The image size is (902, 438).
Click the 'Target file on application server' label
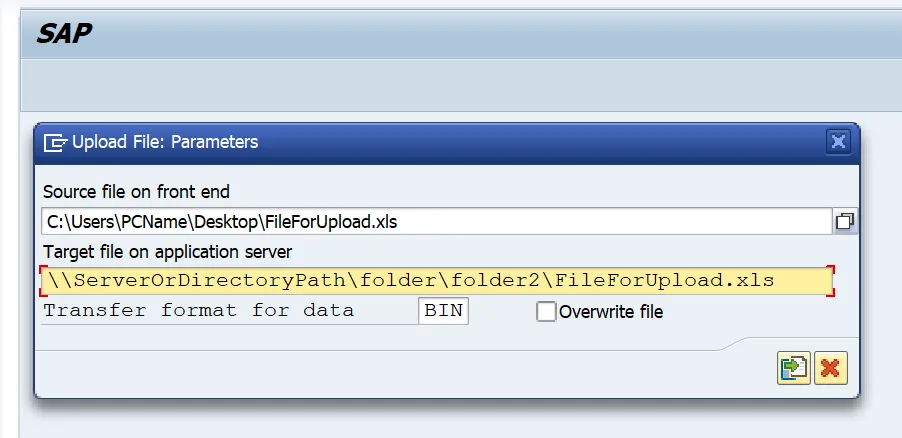click(167, 251)
